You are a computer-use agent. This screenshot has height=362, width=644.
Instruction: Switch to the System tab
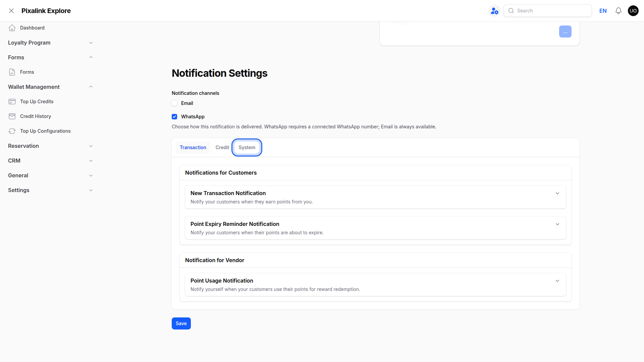[x=247, y=147]
